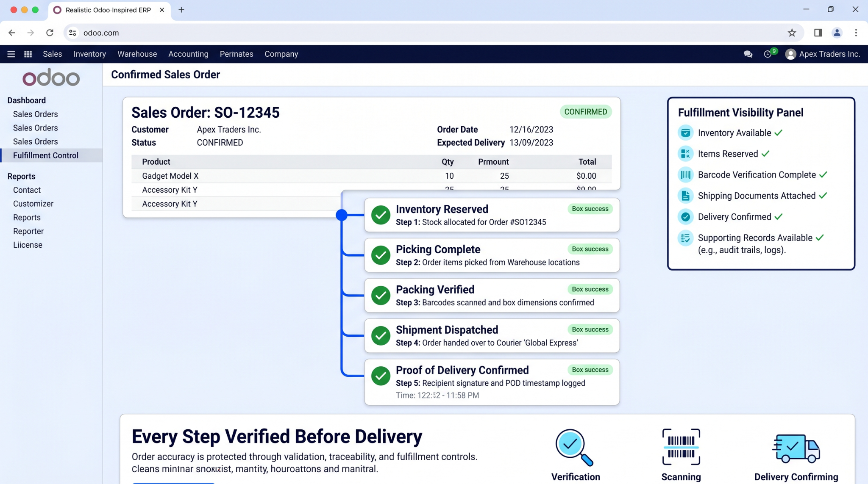Select Fulfillment Control in the sidebar
The width and height of the screenshot is (868, 484).
pos(51,155)
